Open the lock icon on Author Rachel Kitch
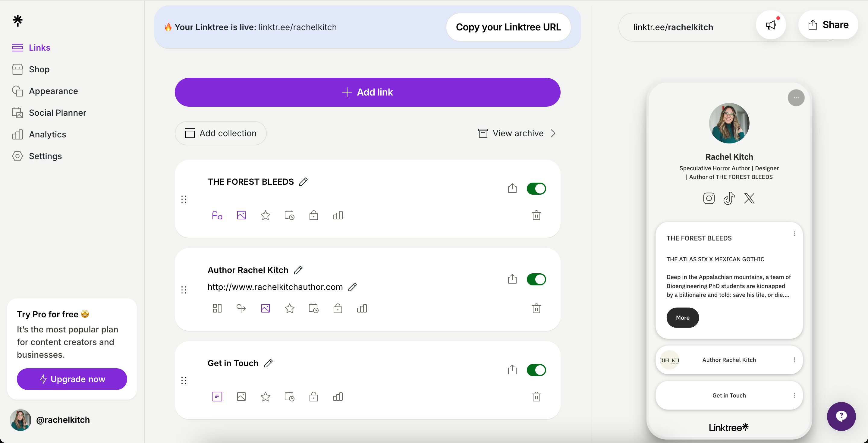The image size is (868, 443). coord(338,308)
